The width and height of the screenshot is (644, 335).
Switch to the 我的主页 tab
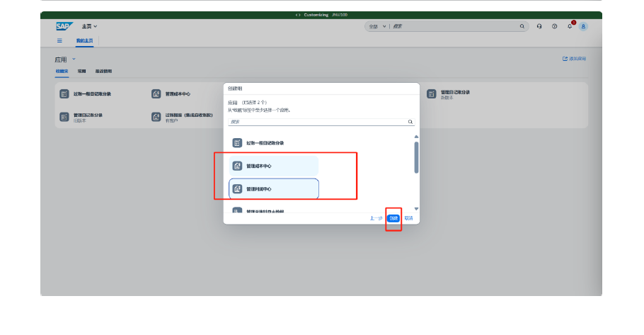point(84,41)
